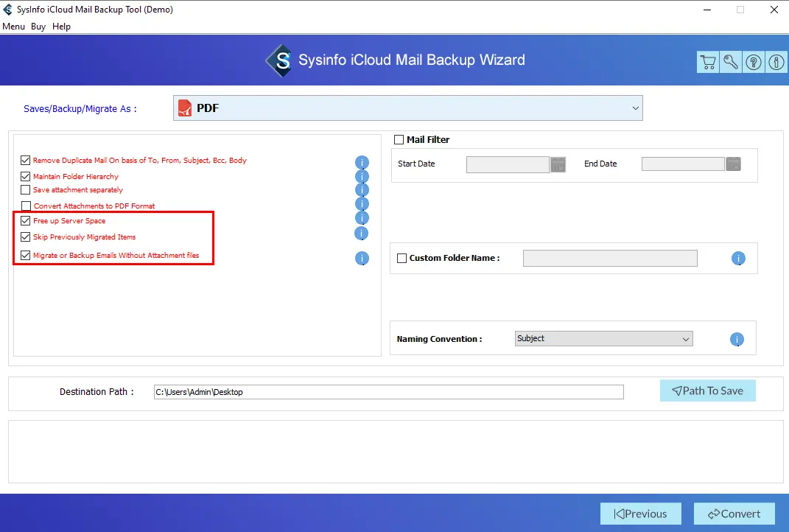
Task: Click the key activation icon
Action: 731,63
